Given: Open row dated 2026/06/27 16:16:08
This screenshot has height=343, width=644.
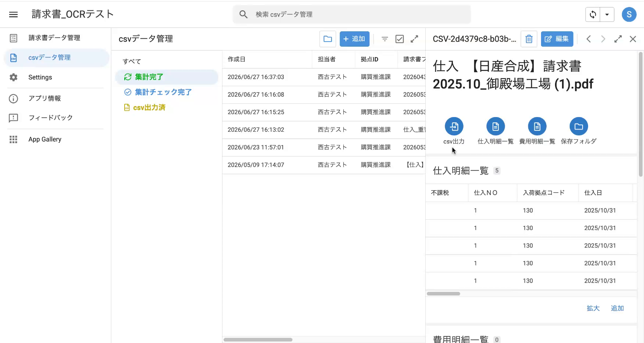Looking at the screenshot, I should pyautogui.click(x=324, y=95).
